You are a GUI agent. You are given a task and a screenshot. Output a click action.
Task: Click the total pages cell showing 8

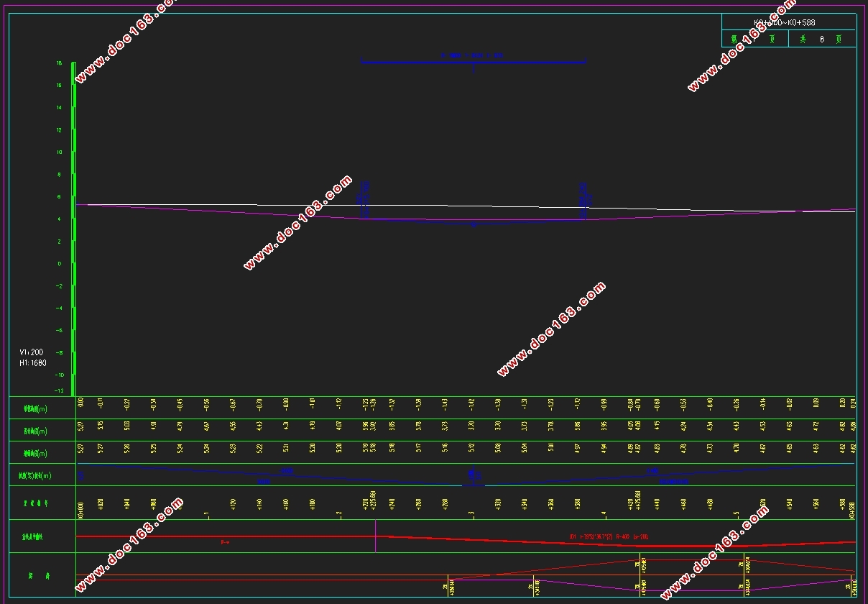pyautogui.click(x=822, y=40)
